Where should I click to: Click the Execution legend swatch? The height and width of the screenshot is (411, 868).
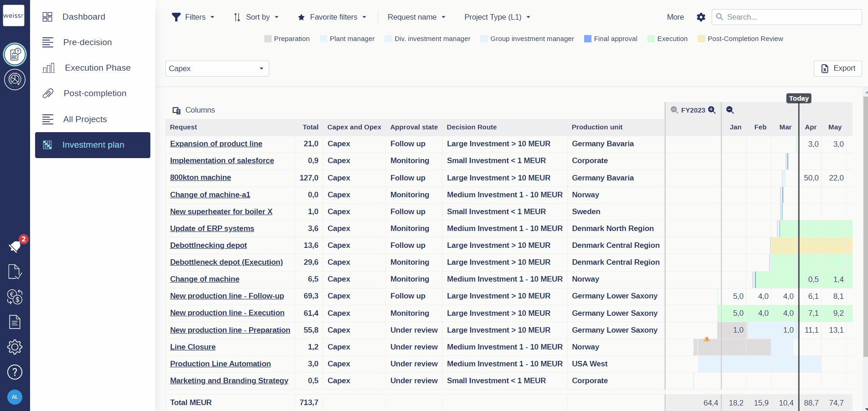click(x=651, y=39)
